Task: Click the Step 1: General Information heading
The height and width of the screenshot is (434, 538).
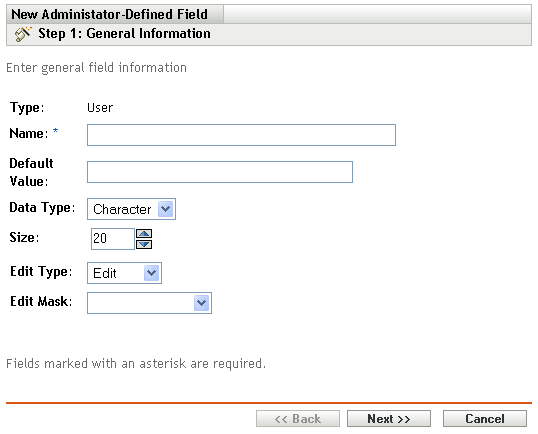Action: pos(124,34)
